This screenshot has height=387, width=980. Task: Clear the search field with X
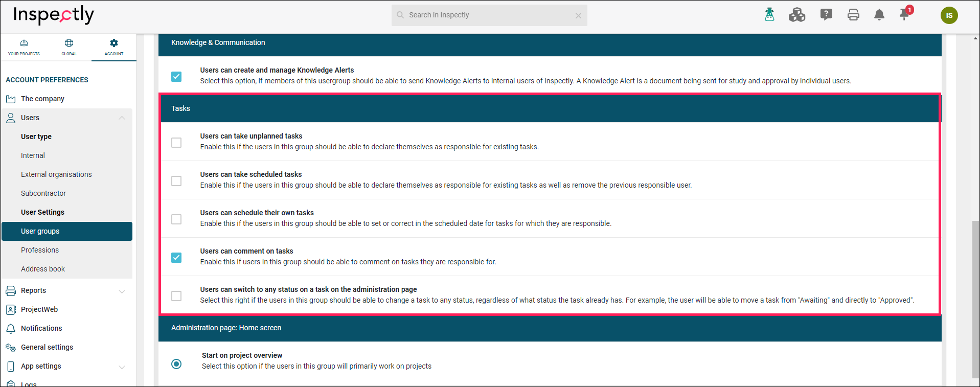(578, 16)
